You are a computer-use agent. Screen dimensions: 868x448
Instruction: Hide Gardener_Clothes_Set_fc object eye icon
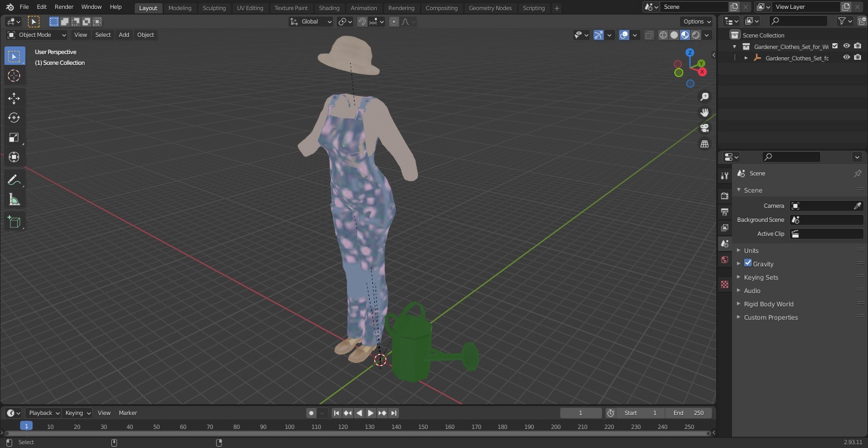click(846, 58)
